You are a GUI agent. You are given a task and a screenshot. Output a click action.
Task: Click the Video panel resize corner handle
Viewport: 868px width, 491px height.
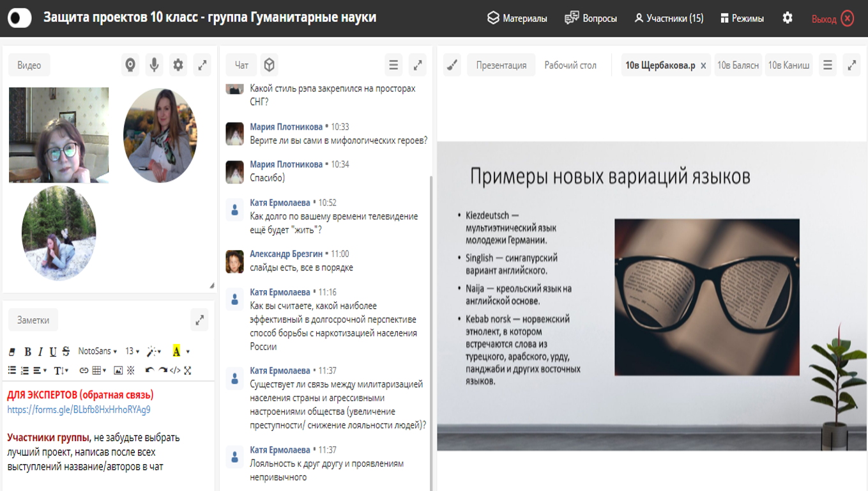[x=211, y=286]
